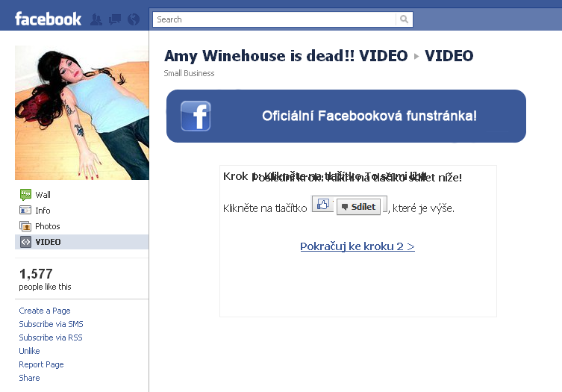
Task: Click the '1,577' likes count
Action: click(36, 274)
